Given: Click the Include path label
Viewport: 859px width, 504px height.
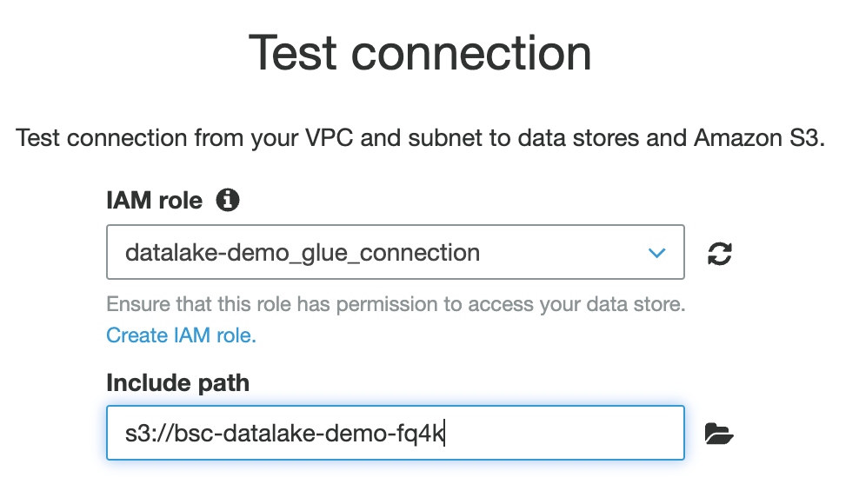Looking at the screenshot, I should click(x=176, y=382).
